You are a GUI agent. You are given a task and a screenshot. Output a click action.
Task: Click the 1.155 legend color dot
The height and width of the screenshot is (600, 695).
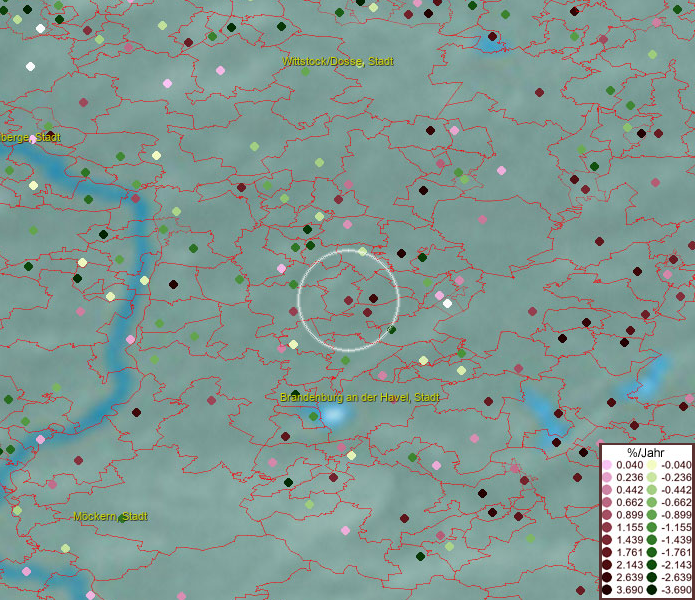pos(607,526)
